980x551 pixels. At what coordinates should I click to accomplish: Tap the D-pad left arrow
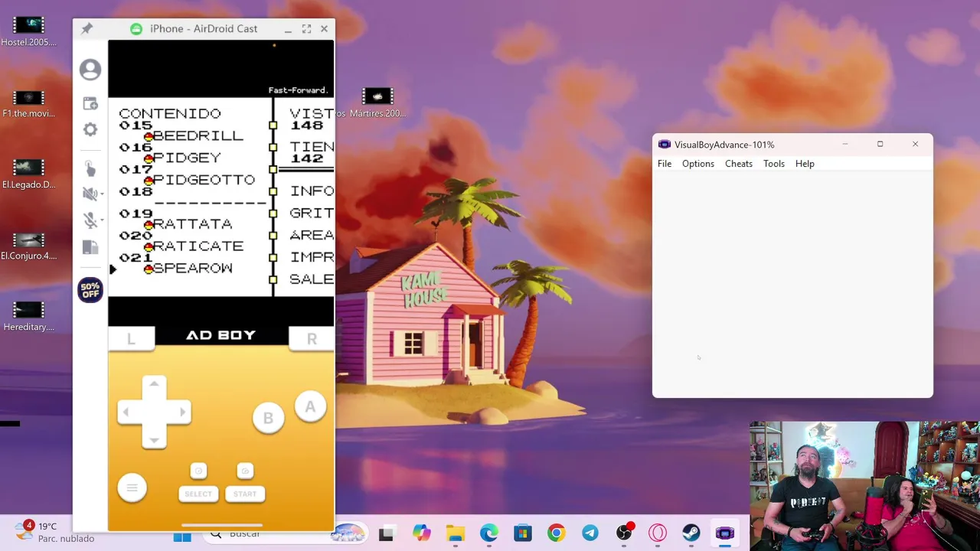pyautogui.click(x=126, y=412)
